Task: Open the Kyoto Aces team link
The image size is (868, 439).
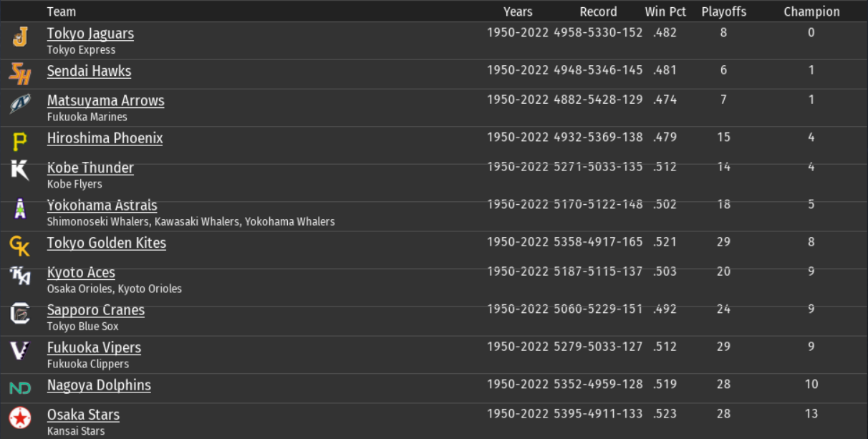Action: click(81, 273)
